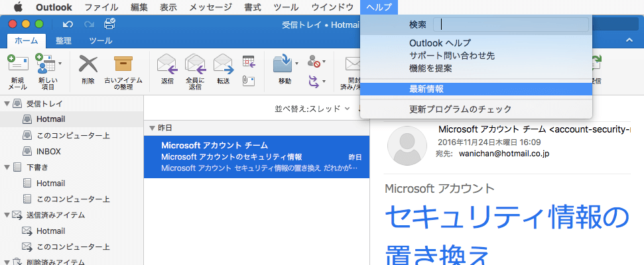Click the 送信済みアイテム sent envelope icon
The image size is (644, 265).
tap(17, 215)
